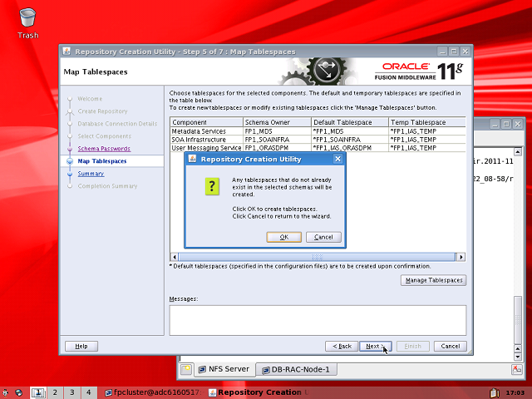The image size is (532, 399).
Task: Open the Summary step link
Action: tap(91, 174)
